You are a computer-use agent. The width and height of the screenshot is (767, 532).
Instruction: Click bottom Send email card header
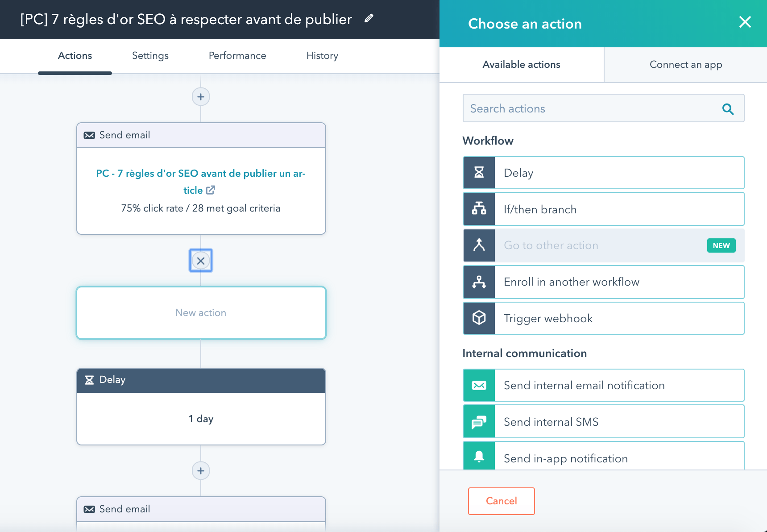(x=201, y=509)
